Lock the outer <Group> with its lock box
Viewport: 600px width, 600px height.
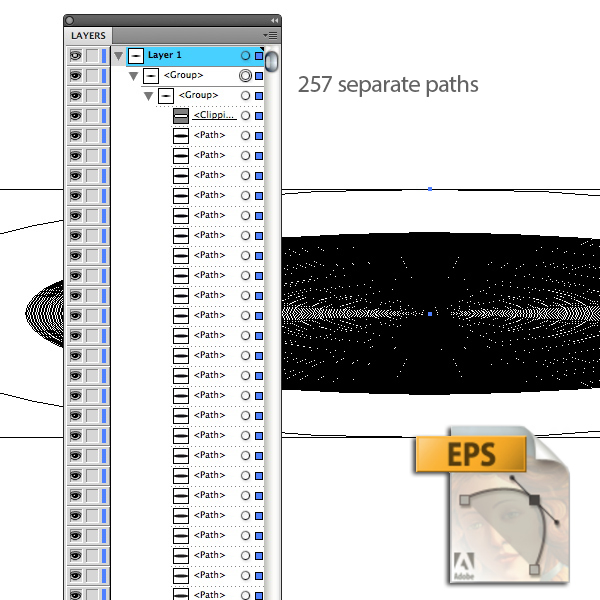pyautogui.click(x=92, y=76)
